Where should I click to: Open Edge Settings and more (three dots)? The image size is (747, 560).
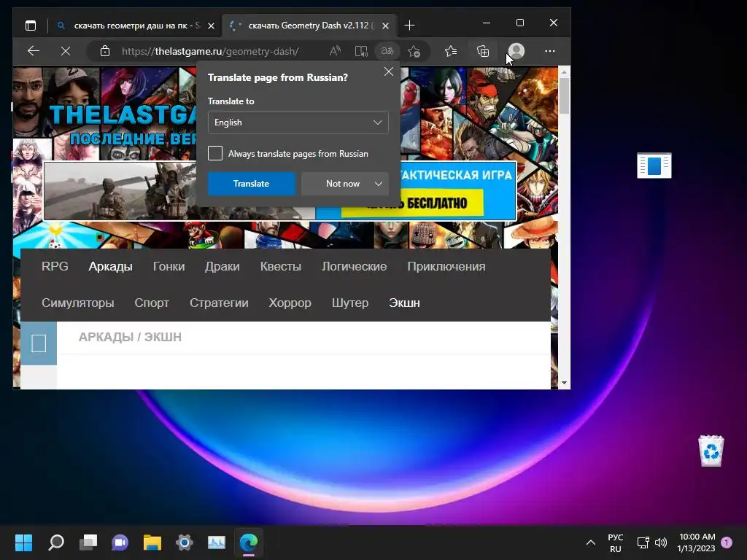(550, 51)
